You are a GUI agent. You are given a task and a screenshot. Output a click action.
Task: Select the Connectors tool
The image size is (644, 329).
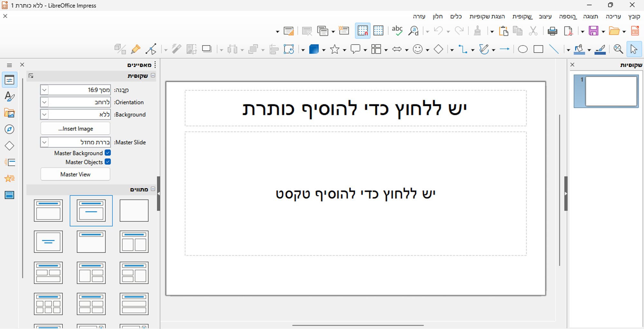(463, 49)
